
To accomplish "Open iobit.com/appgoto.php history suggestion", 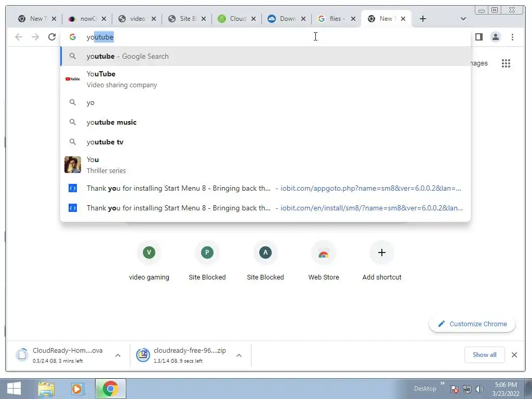I will tap(265, 188).
